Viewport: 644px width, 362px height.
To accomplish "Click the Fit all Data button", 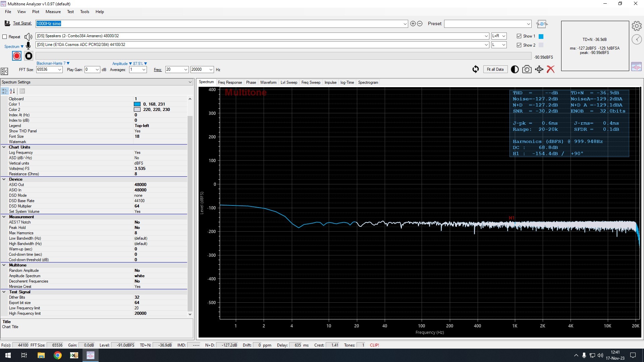I will coord(495,69).
